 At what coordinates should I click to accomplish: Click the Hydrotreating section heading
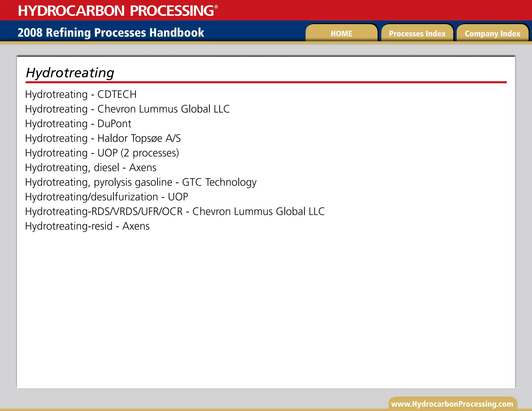pyautogui.click(x=70, y=73)
